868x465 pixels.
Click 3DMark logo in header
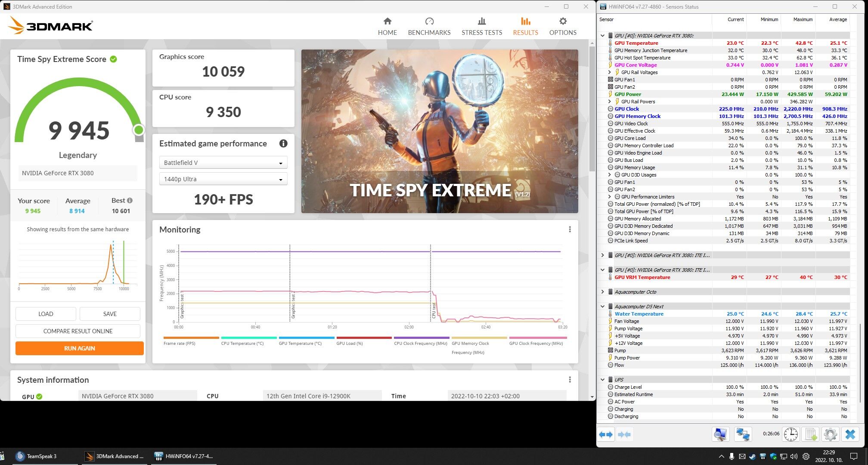pos(50,26)
